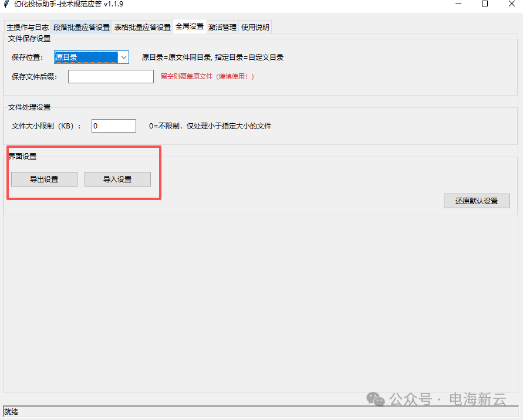Open the 段落批量应答设置 tab
Screen dimensions: 523x420
[82, 28]
